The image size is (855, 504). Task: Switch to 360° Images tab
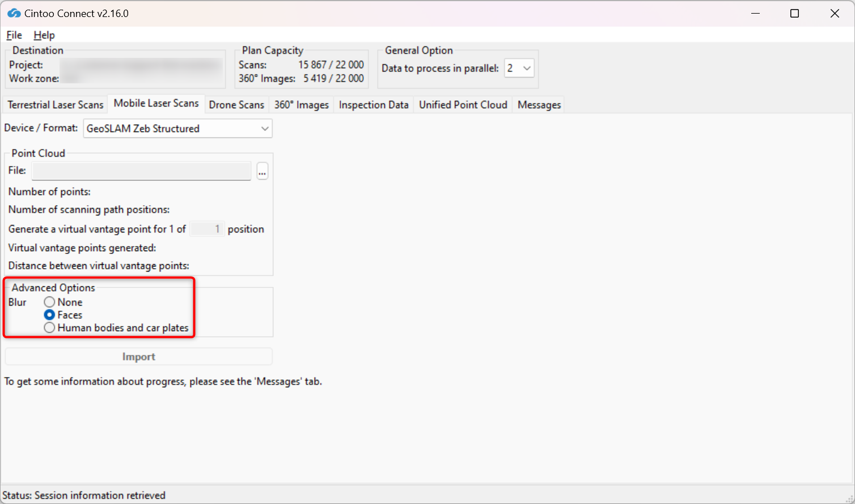(302, 105)
